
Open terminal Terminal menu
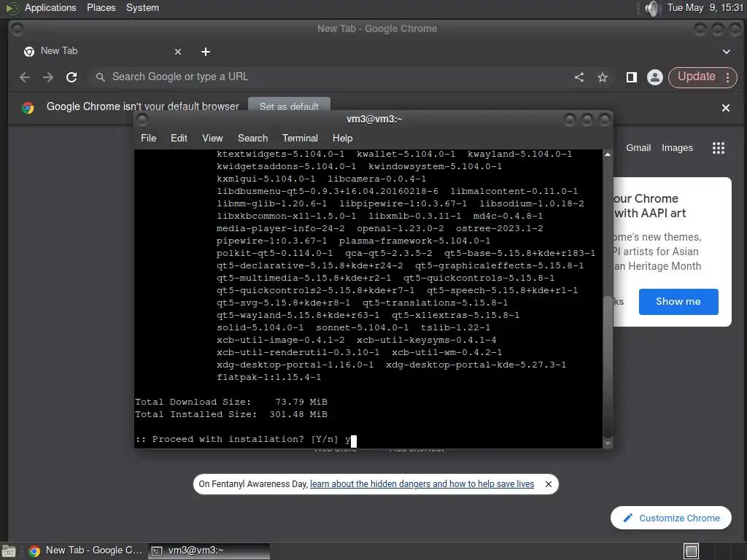(300, 138)
